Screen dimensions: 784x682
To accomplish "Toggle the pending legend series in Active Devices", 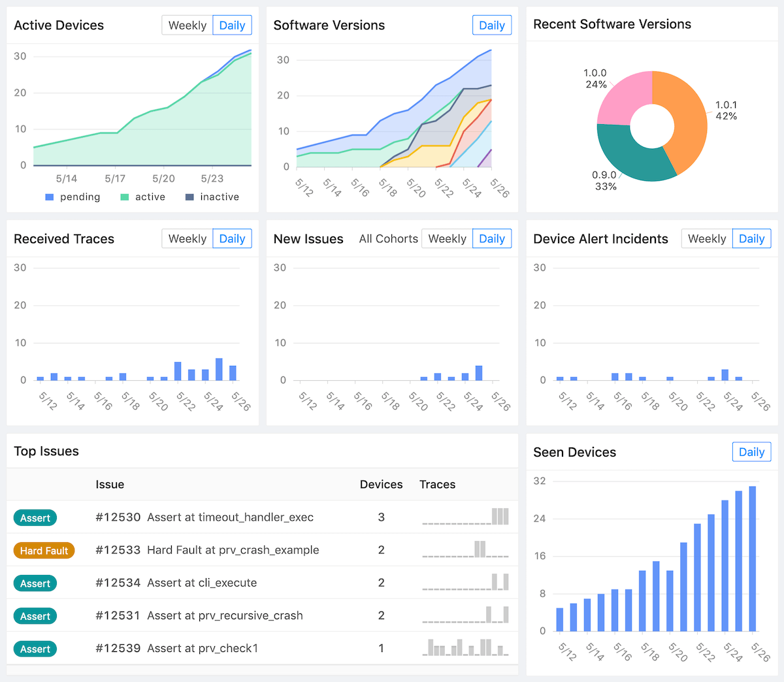I will point(73,197).
